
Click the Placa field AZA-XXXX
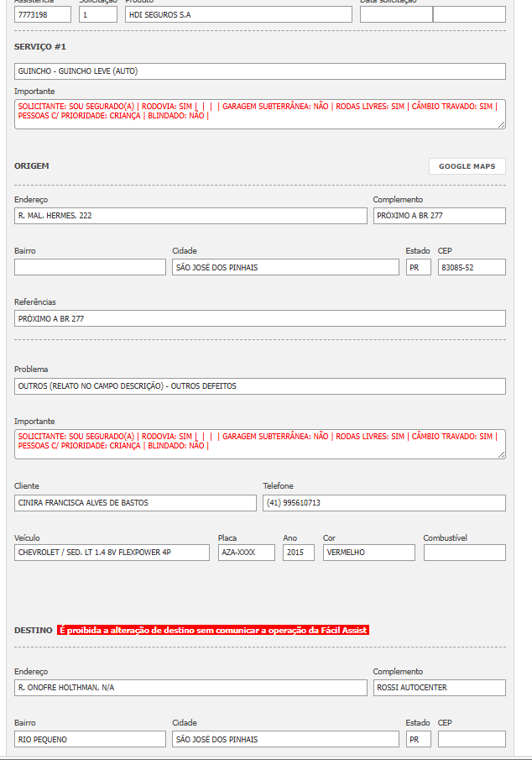coord(247,553)
